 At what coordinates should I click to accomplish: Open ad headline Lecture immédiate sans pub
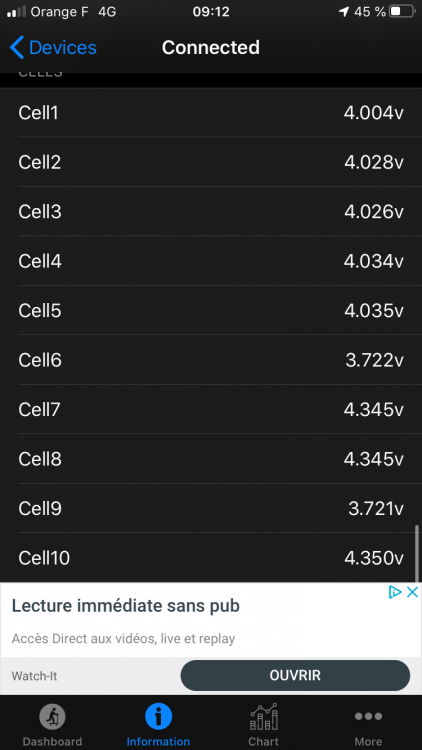click(x=126, y=607)
